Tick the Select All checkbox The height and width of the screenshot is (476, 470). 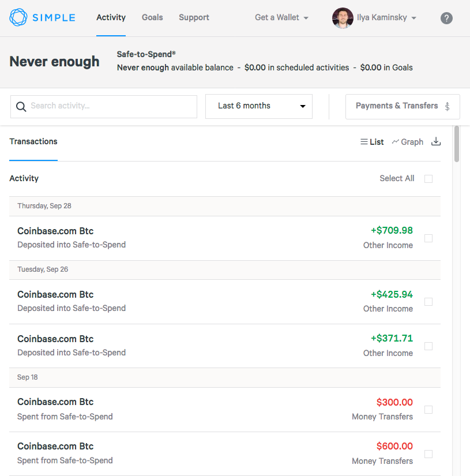[x=428, y=179]
